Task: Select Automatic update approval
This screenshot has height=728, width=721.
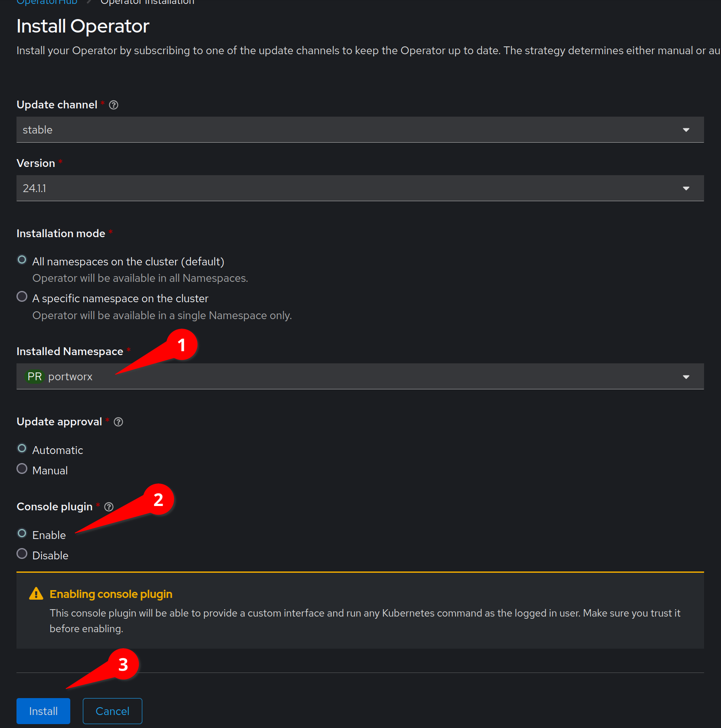Action: [x=22, y=448]
